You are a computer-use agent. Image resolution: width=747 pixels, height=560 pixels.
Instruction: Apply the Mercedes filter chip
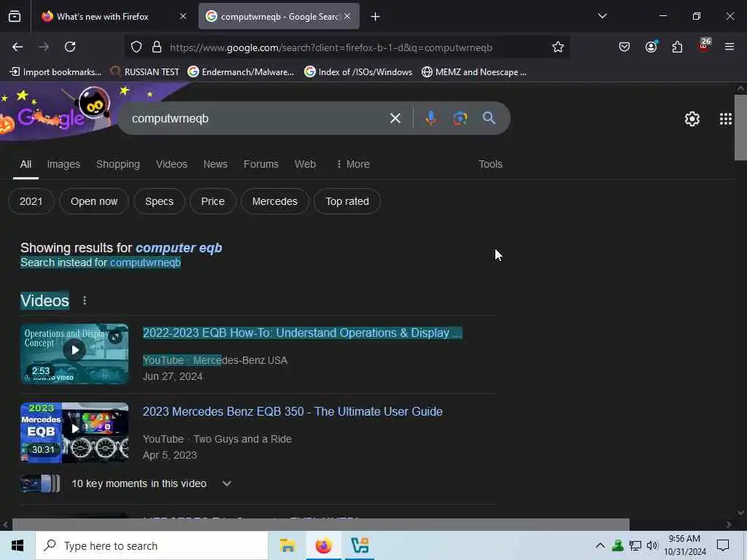click(x=275, y=201)
